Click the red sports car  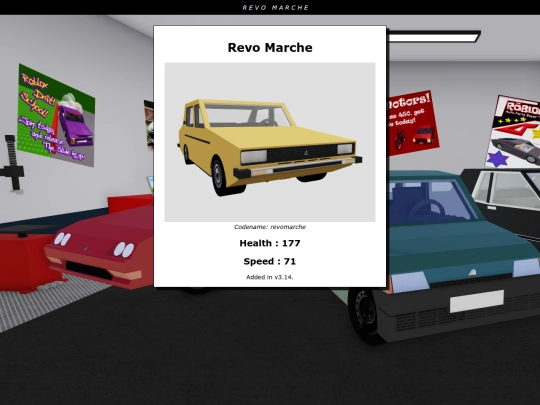tap(100, 247)
